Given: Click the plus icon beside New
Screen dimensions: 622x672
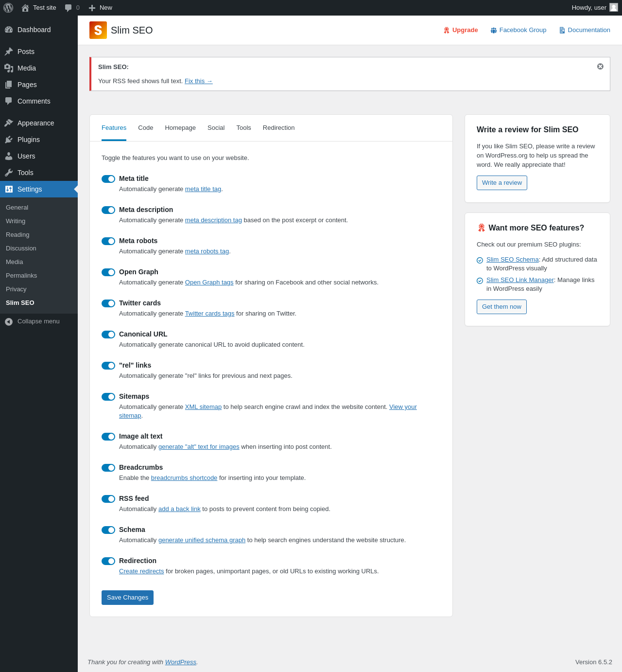Looking at the screenshot, I should tap(92, 8).
